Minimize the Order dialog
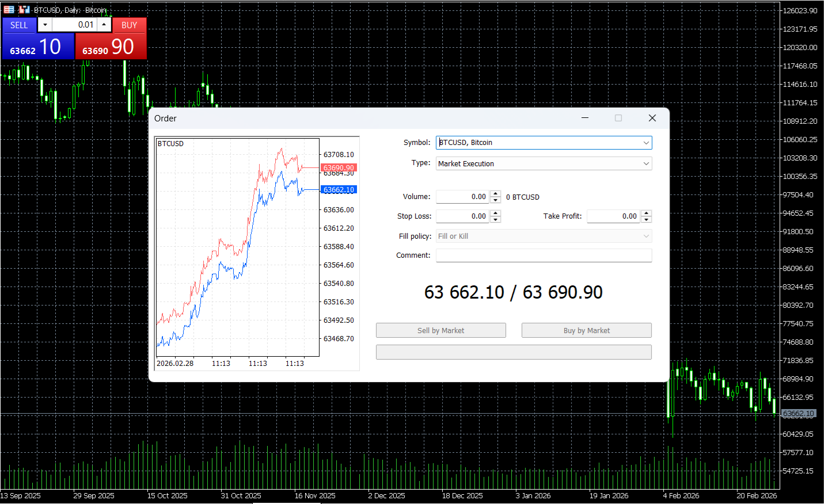Image resolution: width=825 pixels, height=504 pixels. coord(585,118)
